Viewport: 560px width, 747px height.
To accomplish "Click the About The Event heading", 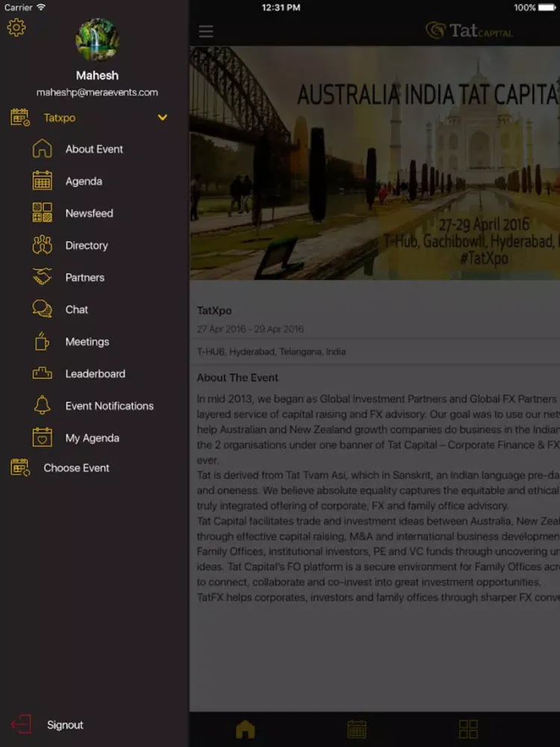I will (237, 377).
